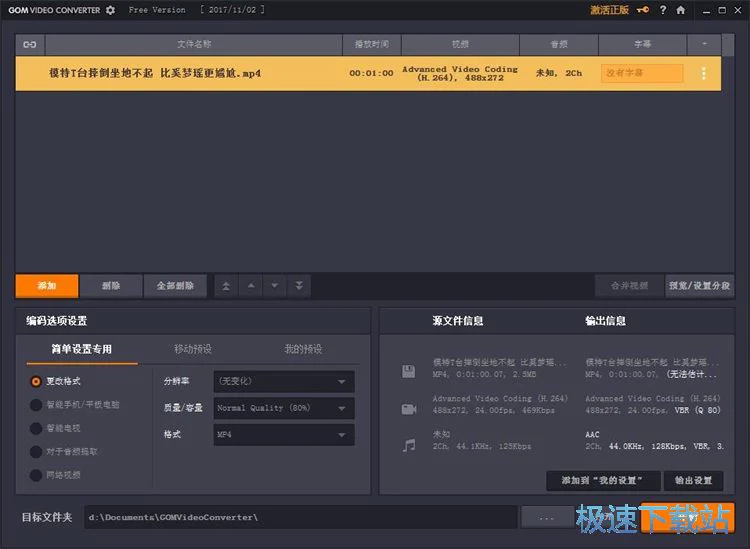Click the disk file info icon
750x549 pixels.
[x=408, y=372]
